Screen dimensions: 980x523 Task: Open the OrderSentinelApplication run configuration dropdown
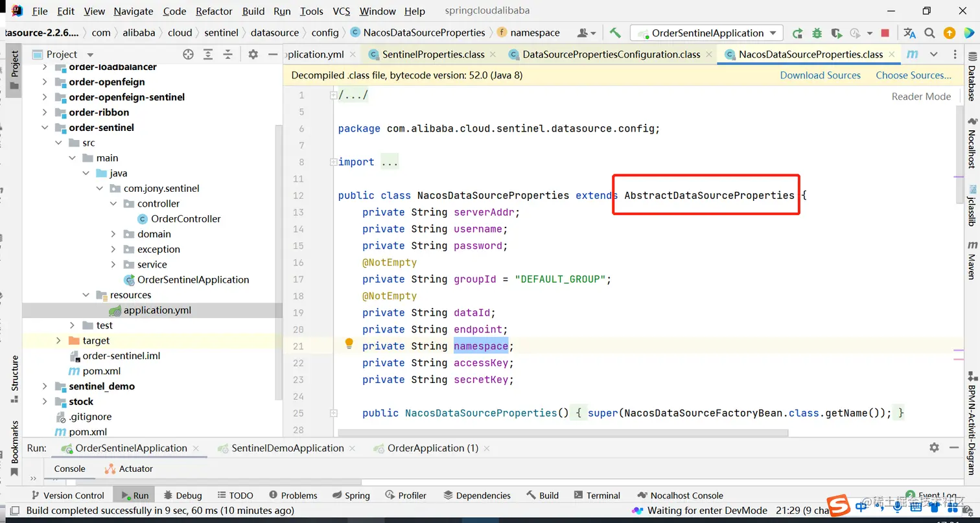[706, 33]
